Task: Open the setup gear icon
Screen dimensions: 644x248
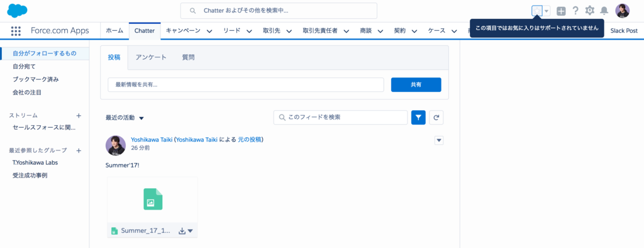Action: [x=590, y=11]
